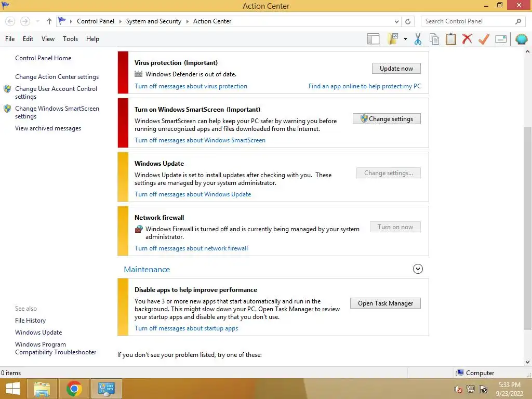The height and width of the screenshot is (399, 532).
Task: Click the Control Panel taskbar icon
Action: tap(106, 389)
